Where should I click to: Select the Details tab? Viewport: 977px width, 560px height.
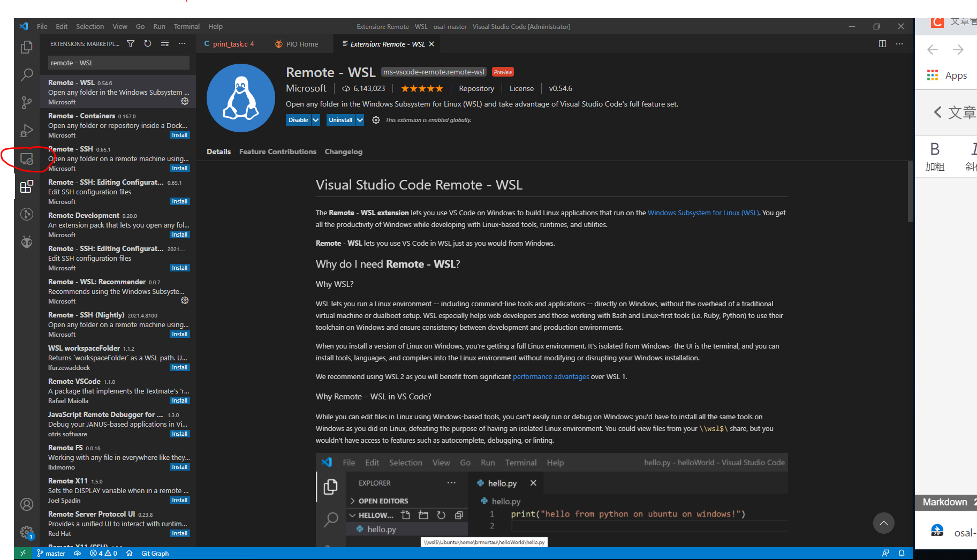218,152
